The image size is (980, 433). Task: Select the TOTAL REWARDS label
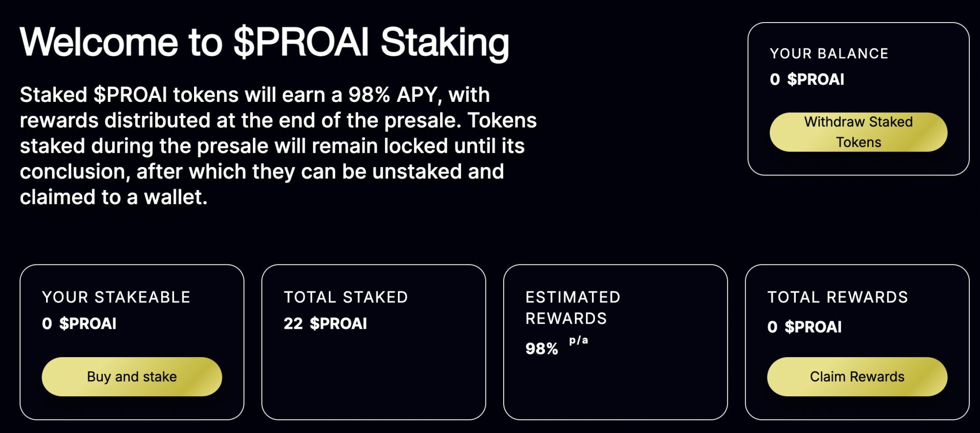coord(837,297)
